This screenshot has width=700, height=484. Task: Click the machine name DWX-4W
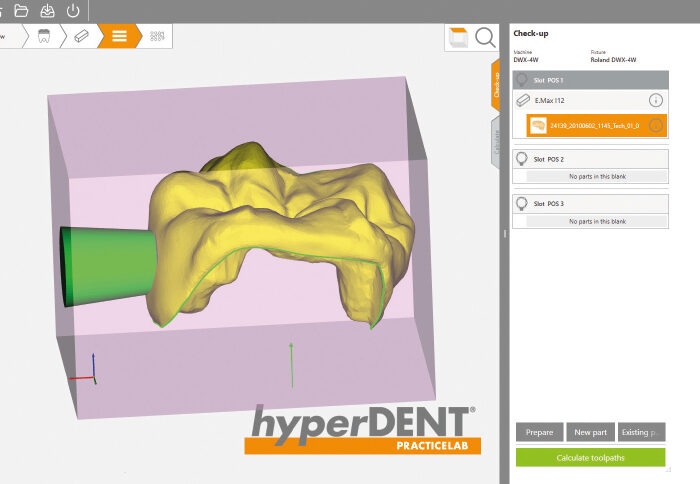(525, 60)
